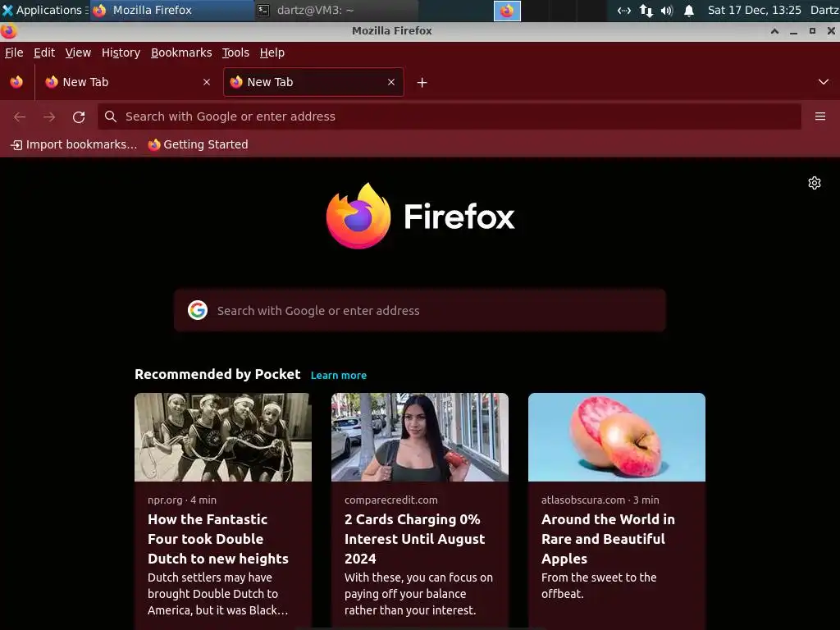Image resolution: width=840 pixels, height=630 pixels.
Task: Expand the list all tabs chevron
Action: (824, 82)
